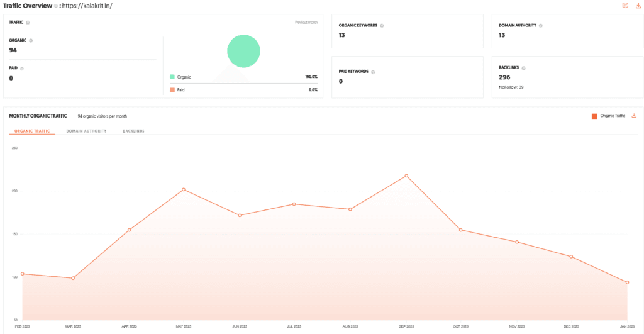
Task: Click the organic traffic value 94
Action: coord(13,50)
